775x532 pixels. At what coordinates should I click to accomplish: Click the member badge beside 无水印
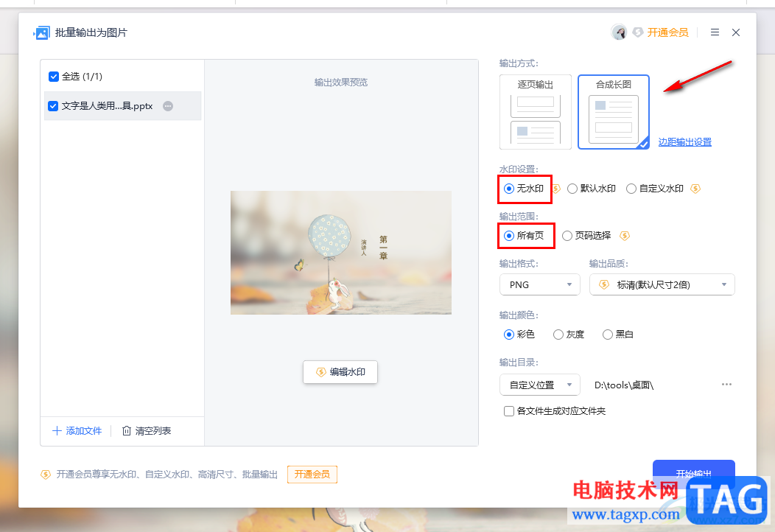coord(556,189)
